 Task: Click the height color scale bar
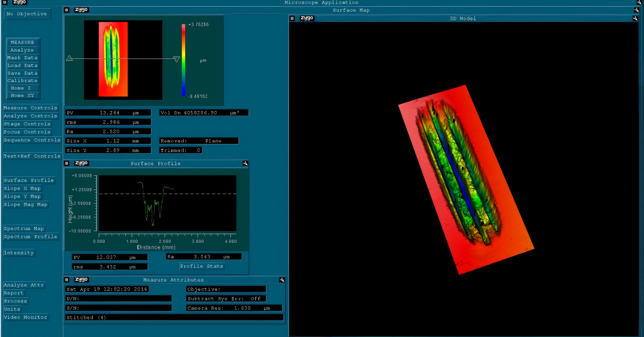tap(184, 60)
